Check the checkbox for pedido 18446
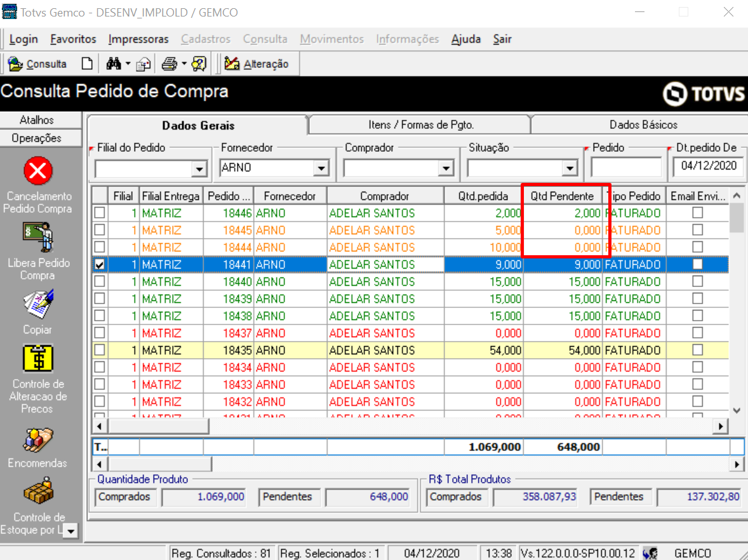748x560 pixels. (x=100, y=213)
